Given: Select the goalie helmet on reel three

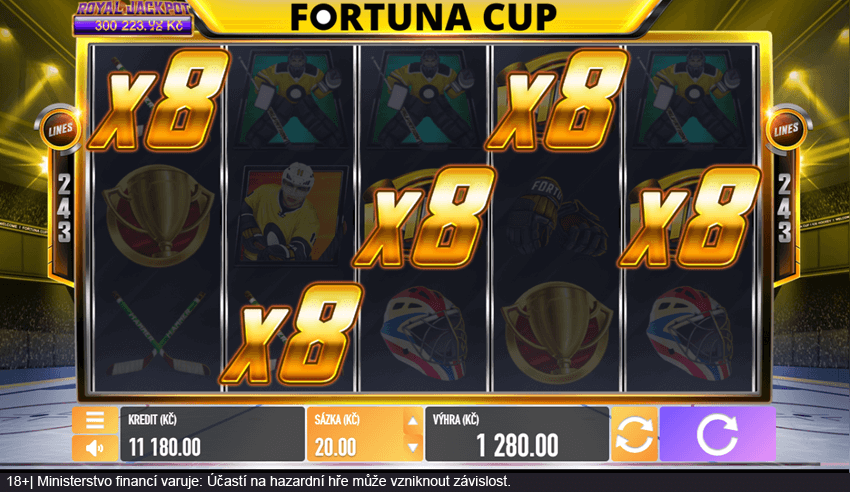Looking at the screenshot, I should coord(424,333).
